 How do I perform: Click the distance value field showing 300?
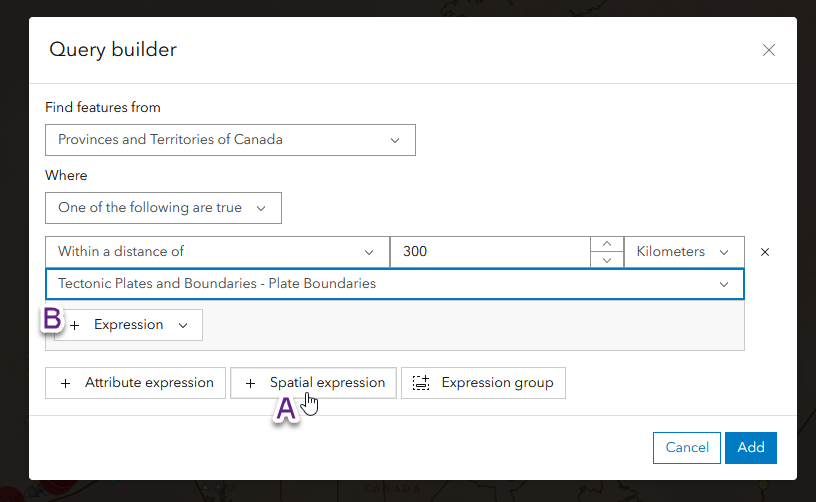click(490, 252)
